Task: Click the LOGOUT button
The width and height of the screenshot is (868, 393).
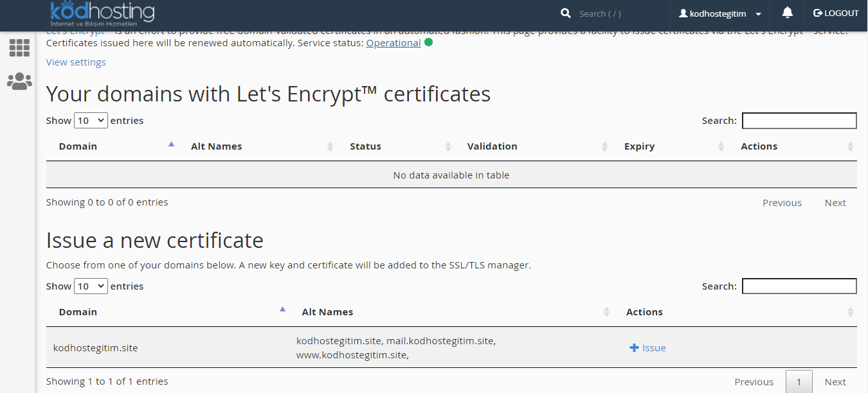Action: (x=836, y=13)
